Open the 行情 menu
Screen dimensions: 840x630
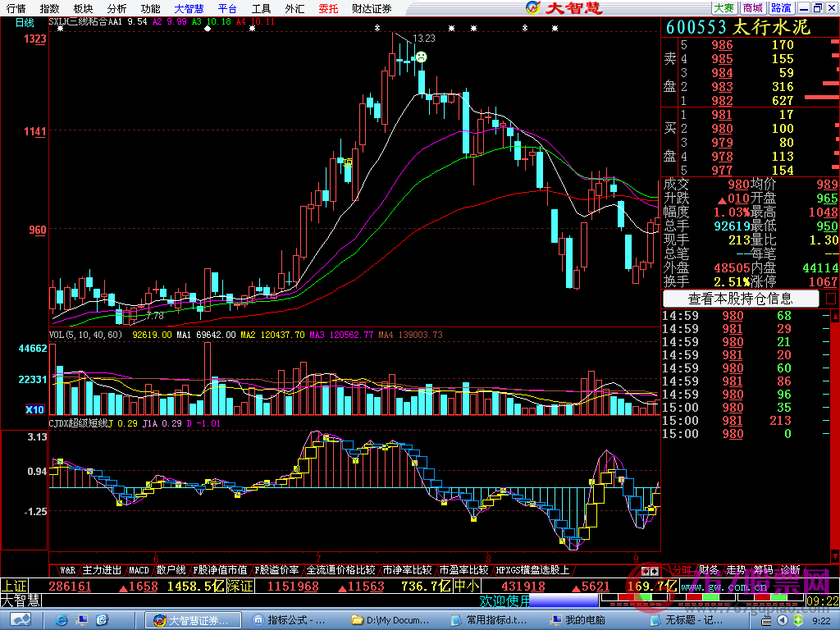click(x=16, y=8)
